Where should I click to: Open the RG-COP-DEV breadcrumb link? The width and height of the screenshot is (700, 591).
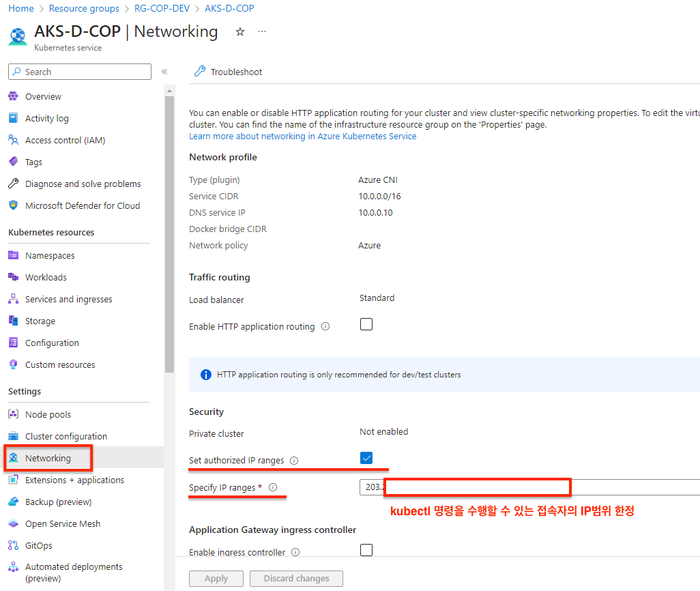pos(162,8)
